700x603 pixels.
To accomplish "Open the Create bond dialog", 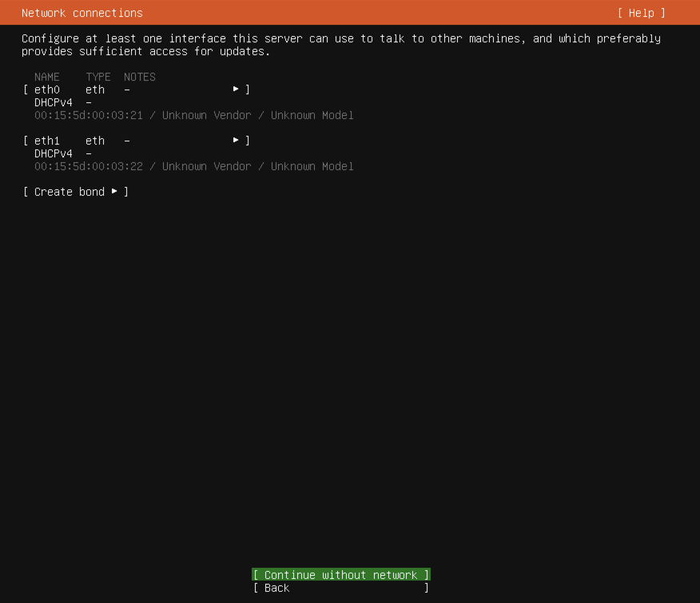I will click(x=76, y=192).
